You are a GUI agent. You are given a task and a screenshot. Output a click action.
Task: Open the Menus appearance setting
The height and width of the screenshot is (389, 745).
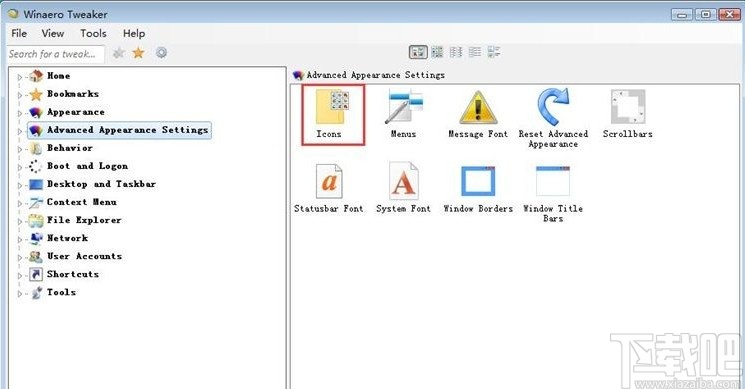click(x=403, y=114)
